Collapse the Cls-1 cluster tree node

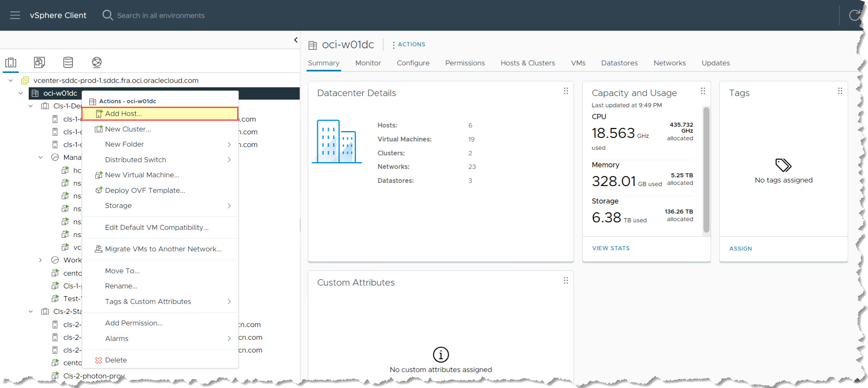(30, 106)
